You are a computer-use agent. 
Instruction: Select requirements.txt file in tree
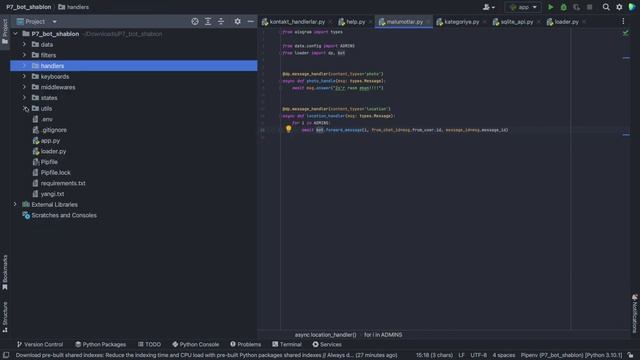[63, 183]
